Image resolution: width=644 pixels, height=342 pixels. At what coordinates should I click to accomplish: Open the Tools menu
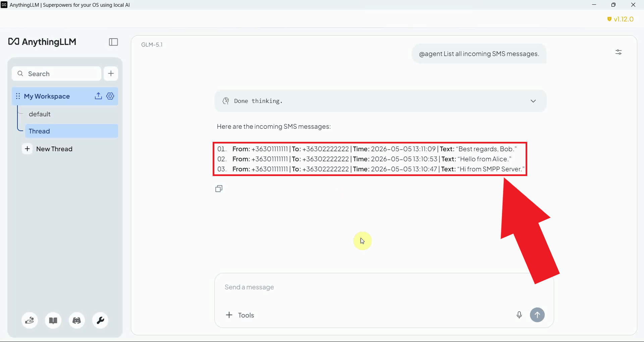tap(240, 315)
